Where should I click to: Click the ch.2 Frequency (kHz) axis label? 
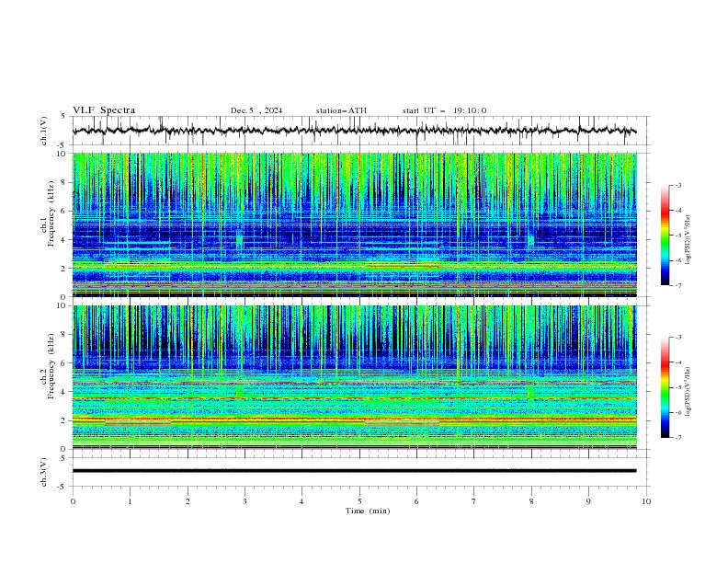[49, 366]
